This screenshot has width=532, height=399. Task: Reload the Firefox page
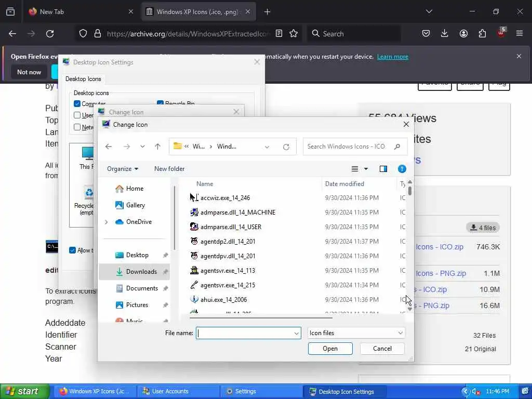point(50,34)
